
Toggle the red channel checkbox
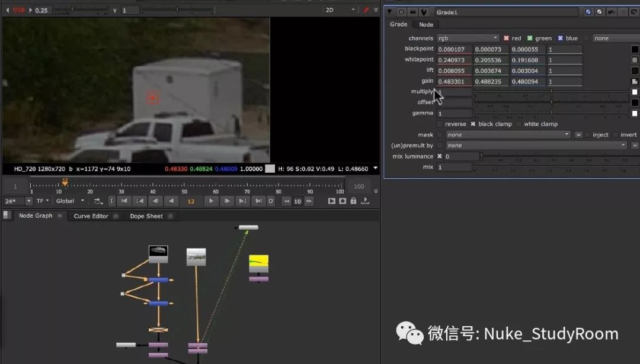[506, 38]
